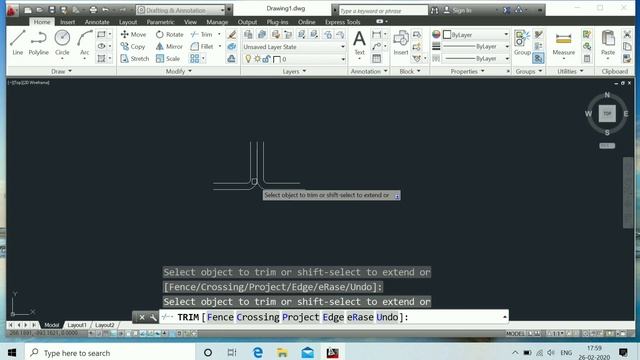Switch to the Layout1 tab
The height and width of the screenshot is (360, 640).
pyautogui.click(x=77, y=325)
